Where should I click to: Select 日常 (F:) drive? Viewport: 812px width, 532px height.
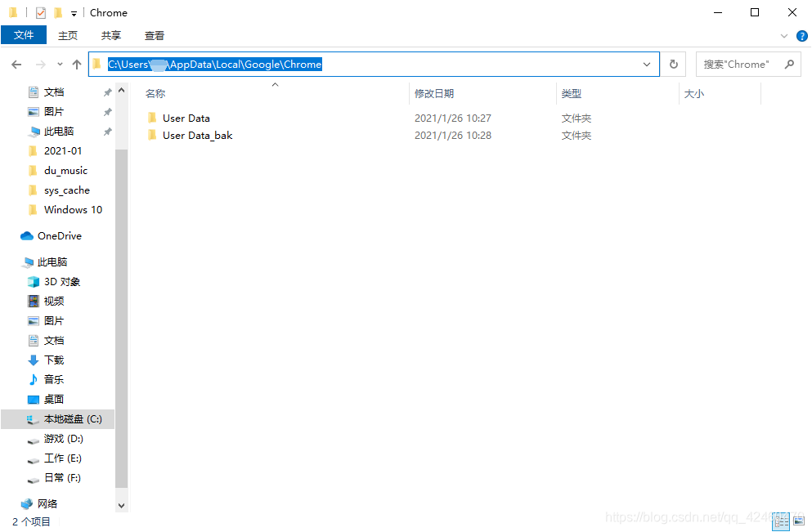point(62,478)
